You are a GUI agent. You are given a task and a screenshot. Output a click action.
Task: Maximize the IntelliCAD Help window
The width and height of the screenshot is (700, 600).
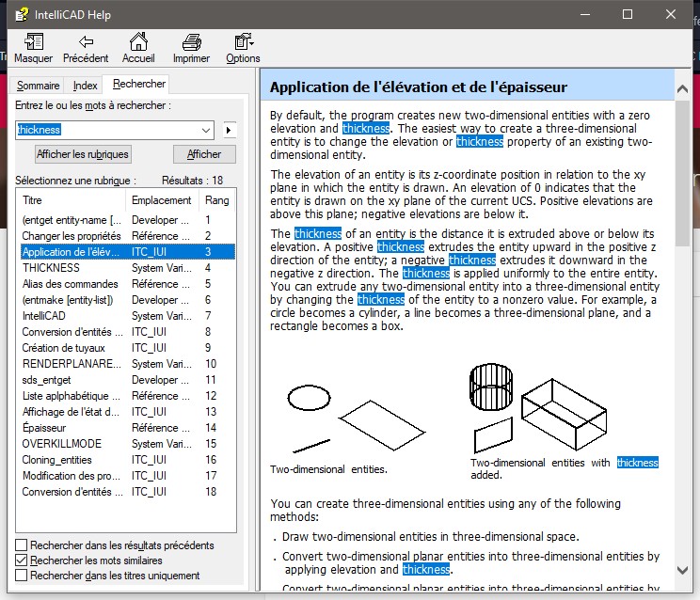tap(628, 14)
